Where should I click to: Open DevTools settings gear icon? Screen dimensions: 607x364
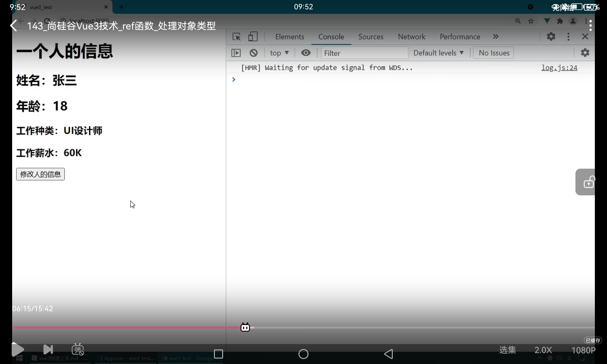click(551, 37)
